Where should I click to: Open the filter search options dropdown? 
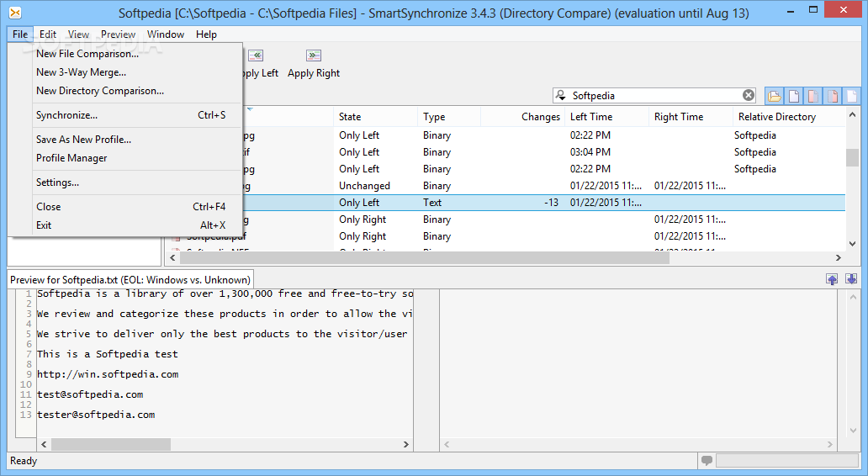[x=561, y=95]
